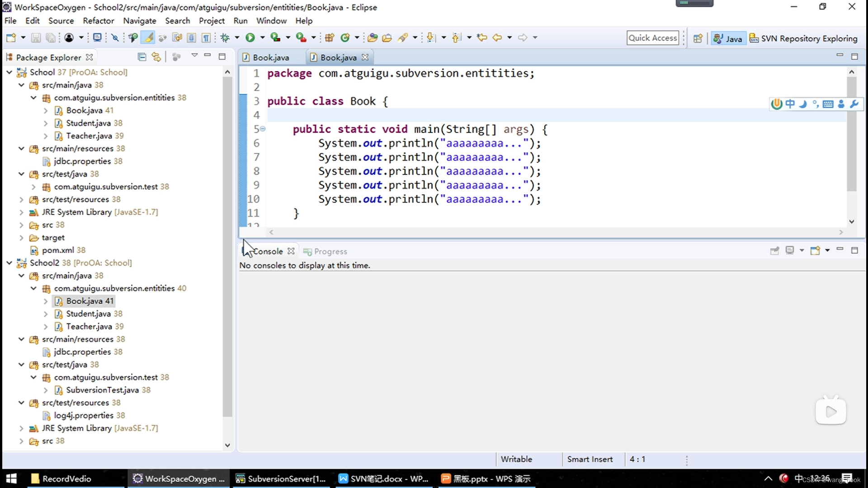This screenshot has height=488, width=868.
Task: Expand the target folder under School
Action: tap(21, 238)
